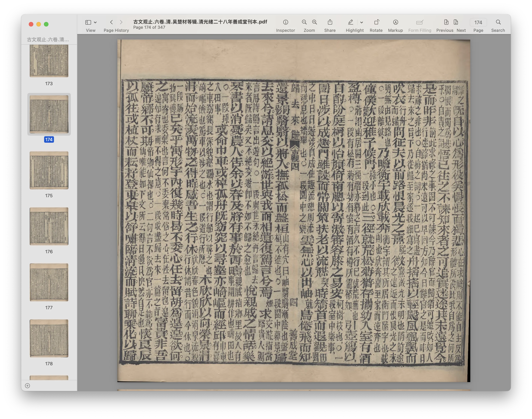The height and width of the screenshot is (419, 532).
Task: Open the Markup toolbar
Action: tap(395, 22)
